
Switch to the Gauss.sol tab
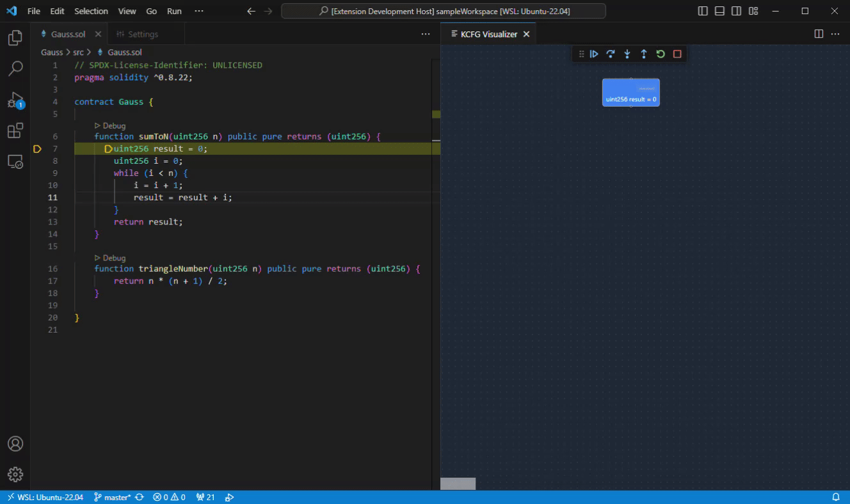pos(68,35)
